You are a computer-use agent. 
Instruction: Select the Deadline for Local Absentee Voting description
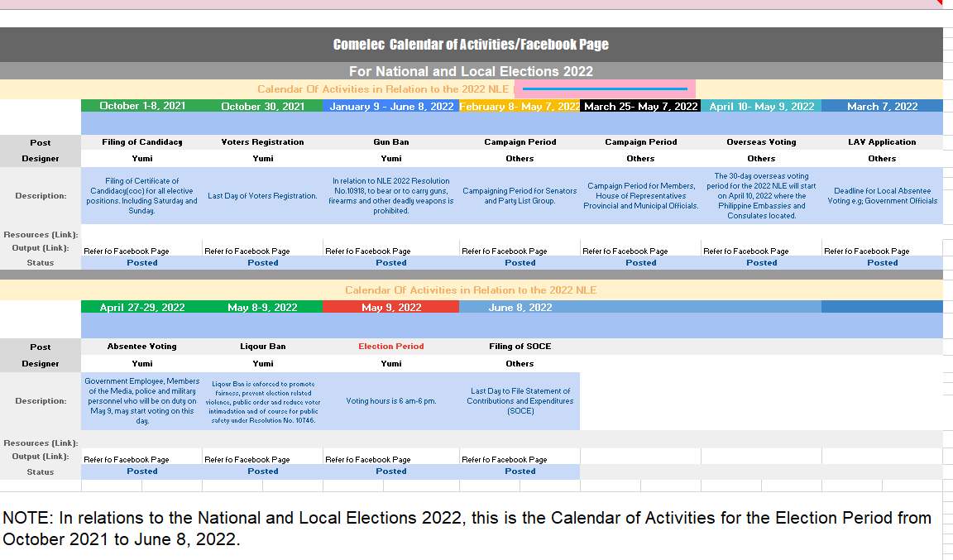(x=883, y=196)
